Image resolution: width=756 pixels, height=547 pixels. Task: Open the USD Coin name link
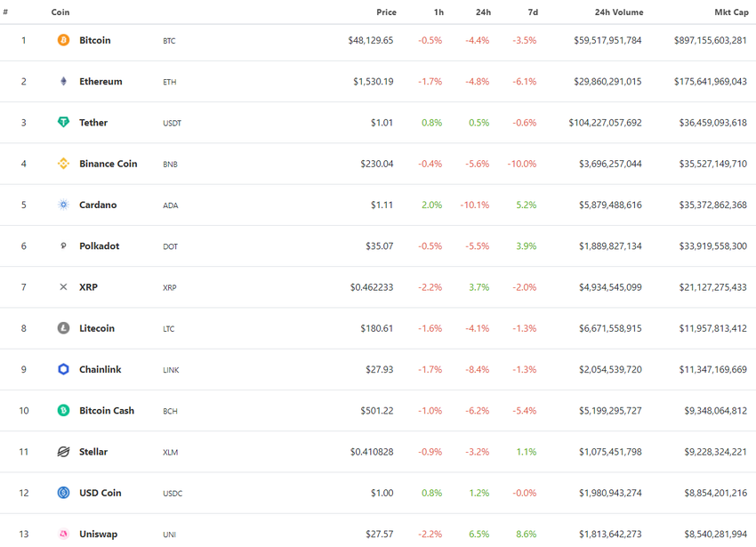pyautogui.click(x=101, y=493)
